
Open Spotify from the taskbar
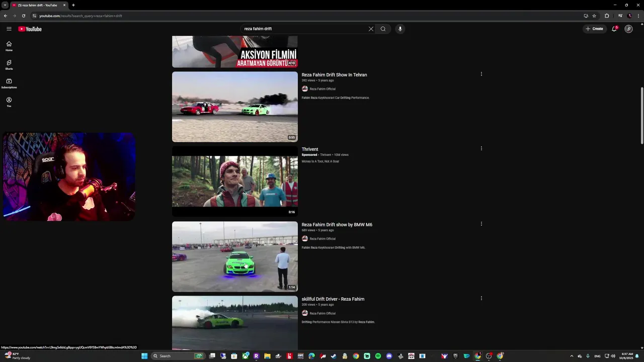378,356
